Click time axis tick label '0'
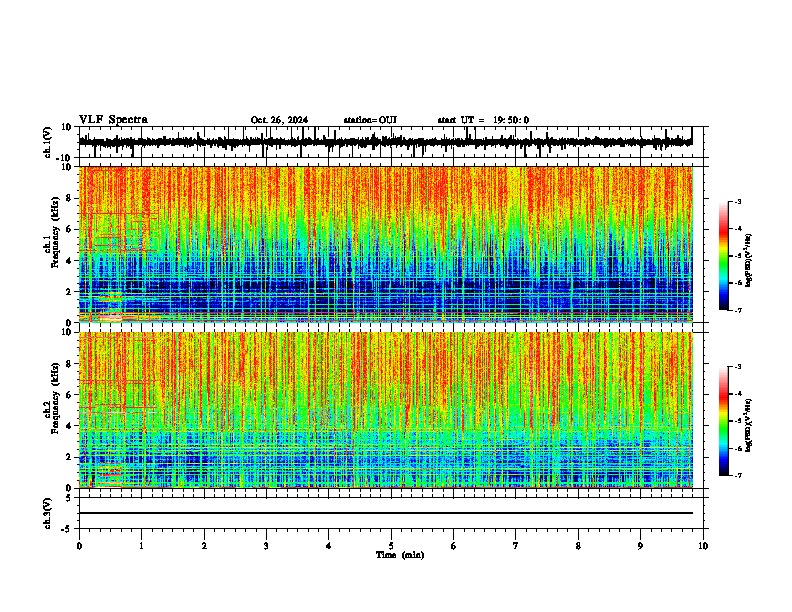 coord(79,546)
